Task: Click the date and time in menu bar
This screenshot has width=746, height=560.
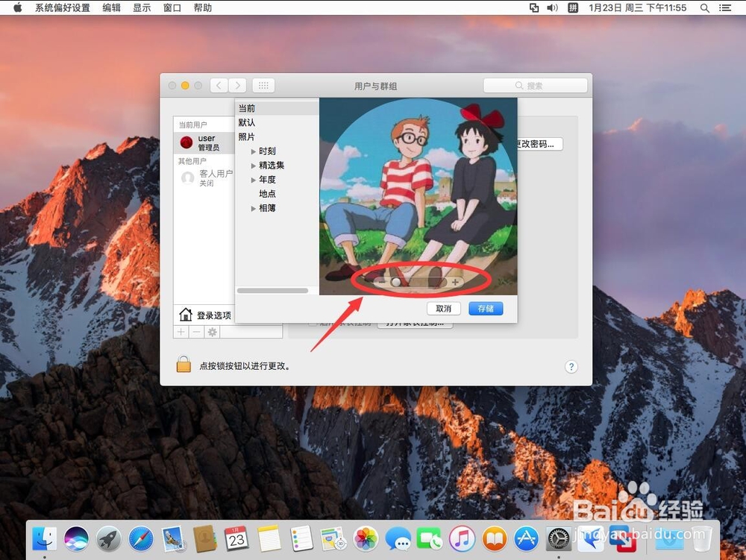Action: click(x=638, y=7)
